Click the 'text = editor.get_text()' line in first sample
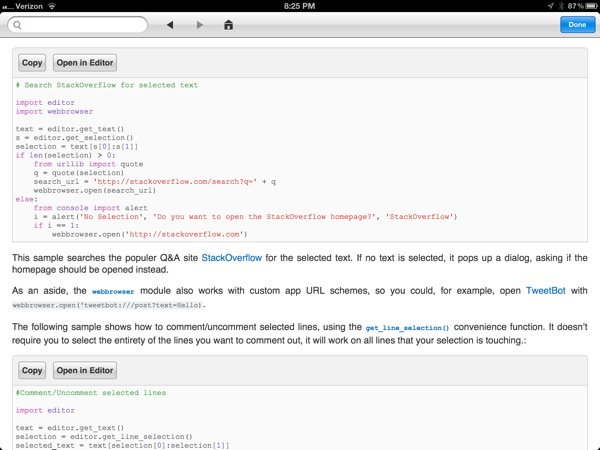 pyautogui.click(x=70, y=129)
